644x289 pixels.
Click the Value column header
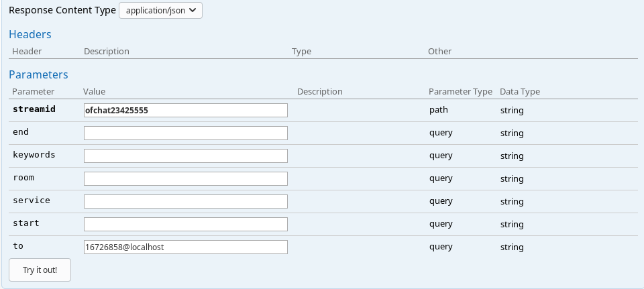pos(94,91)
